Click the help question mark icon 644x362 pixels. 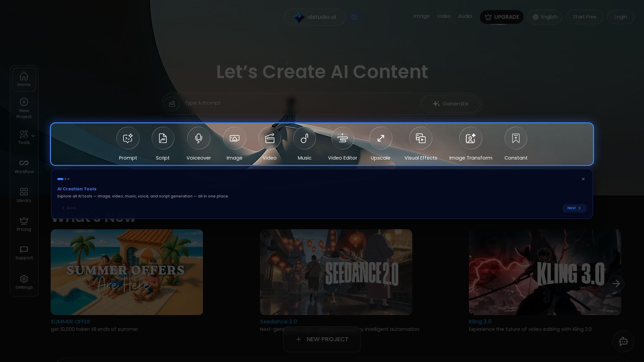pos(354,17)
